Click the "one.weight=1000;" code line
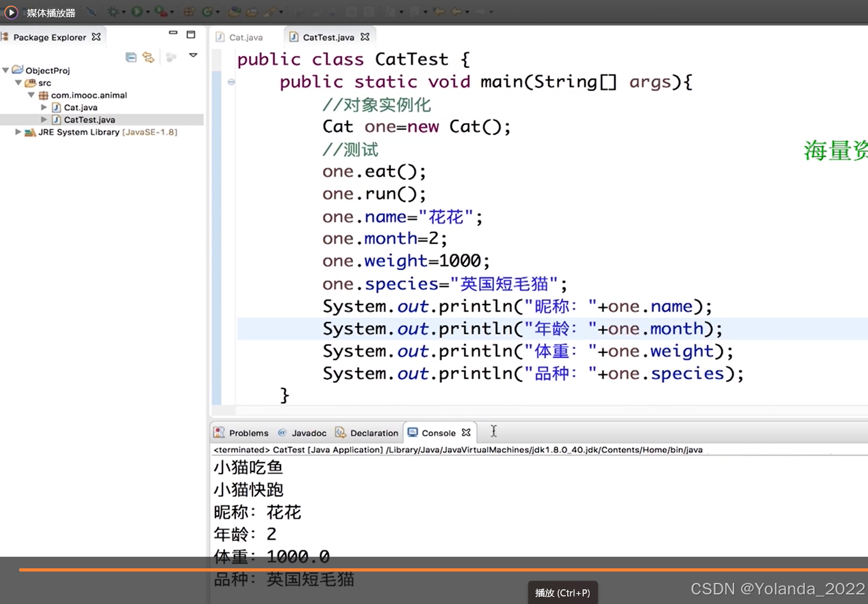The height and width of the screenshot is (604, 868). click(406, 261)
